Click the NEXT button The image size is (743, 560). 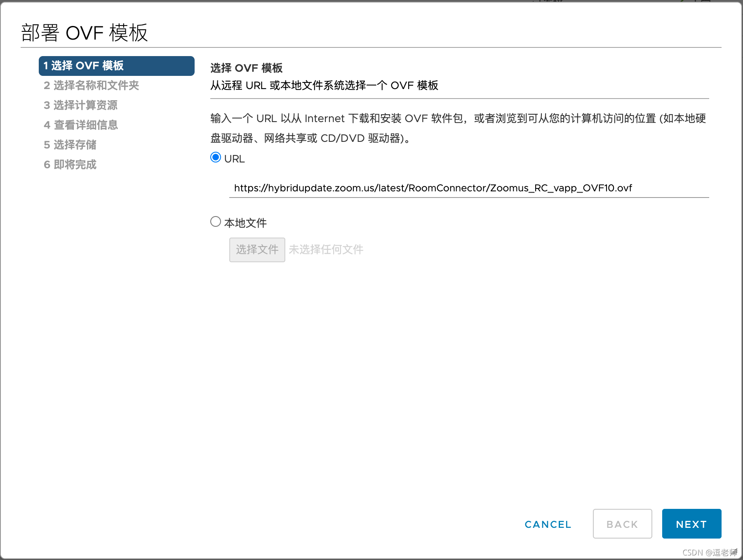coord(691,524)
